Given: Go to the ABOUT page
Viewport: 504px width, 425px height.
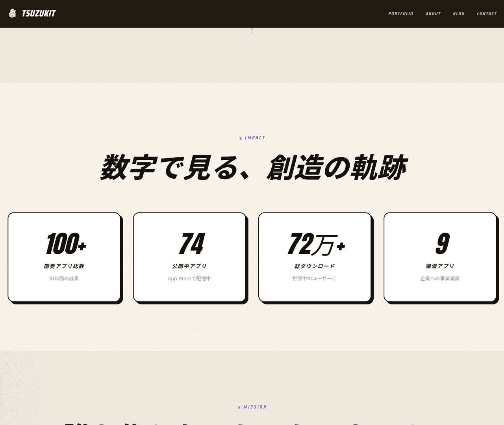Looking at the screenshot, I should point(433,14).
